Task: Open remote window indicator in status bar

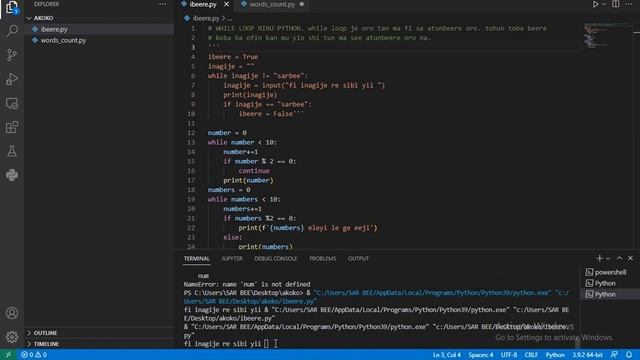Action: tap(9, 355)
